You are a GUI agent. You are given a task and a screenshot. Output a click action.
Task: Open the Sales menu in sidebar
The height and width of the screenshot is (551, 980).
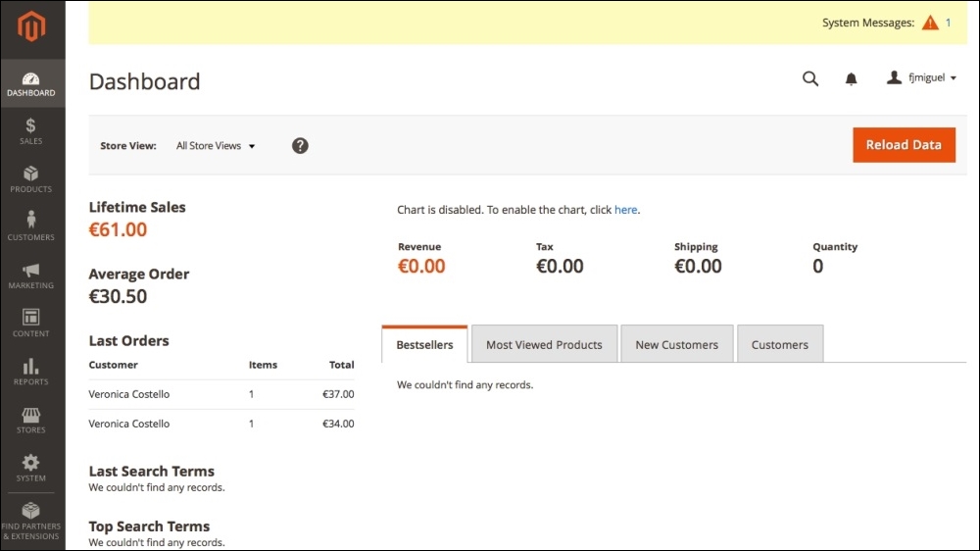point(31,131)
